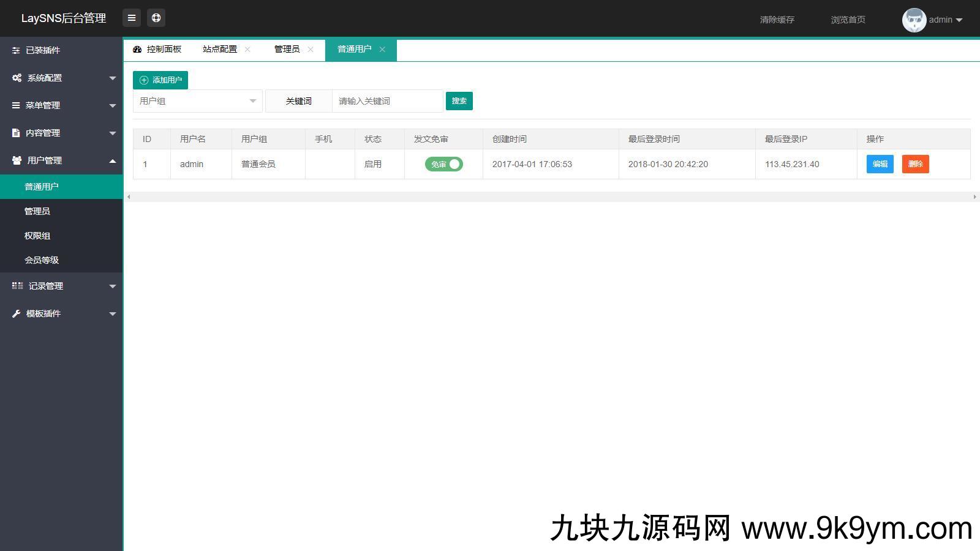Switch to the 控制面板 tab
Screen dimensions: 980x551
[158, 50]
